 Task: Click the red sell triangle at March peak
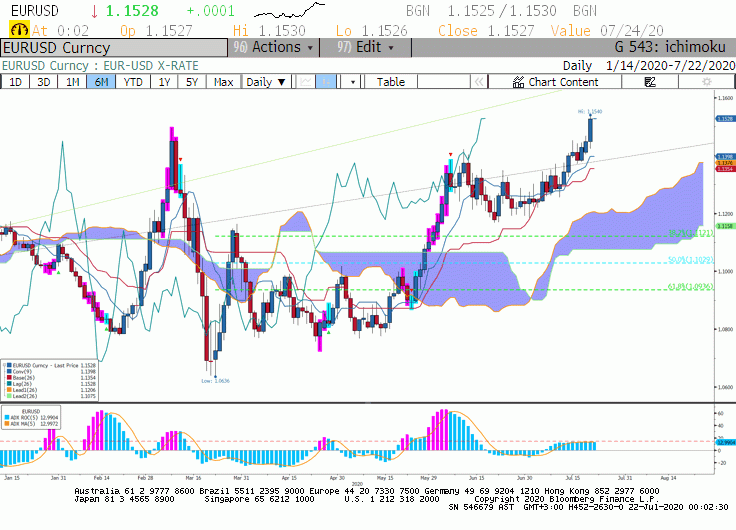coord(181,160)
